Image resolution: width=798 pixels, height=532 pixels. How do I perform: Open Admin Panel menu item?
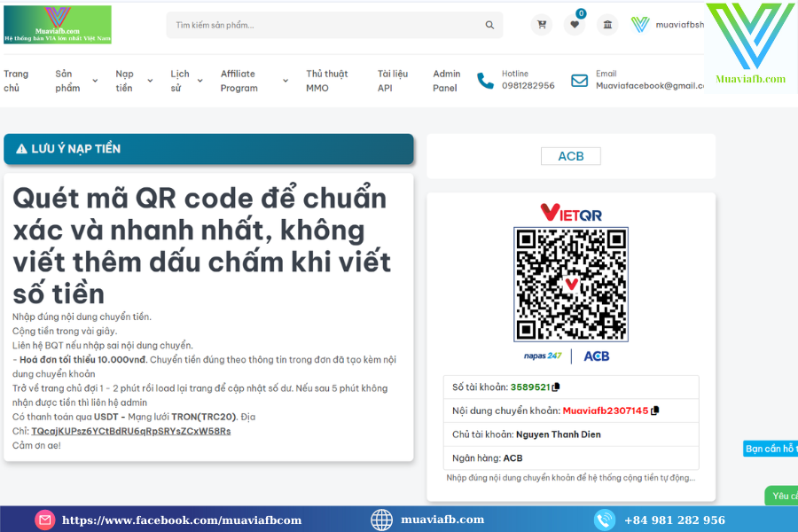point(446,81)
